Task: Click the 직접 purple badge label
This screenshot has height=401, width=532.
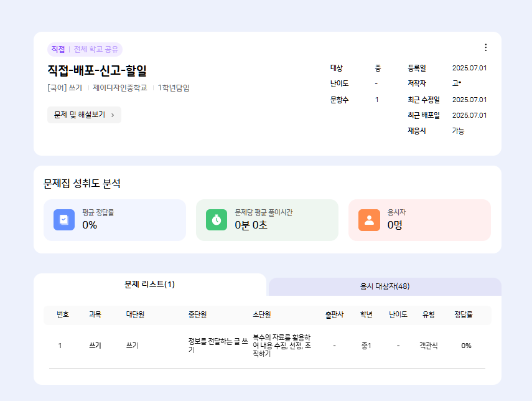Action: click(x=58, y=49)
